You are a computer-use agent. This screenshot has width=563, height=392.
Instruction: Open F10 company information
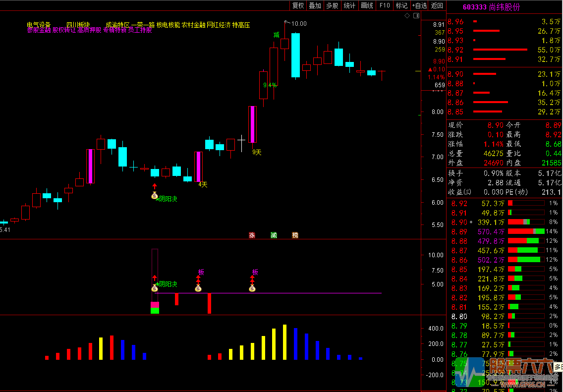coord(385,5)
